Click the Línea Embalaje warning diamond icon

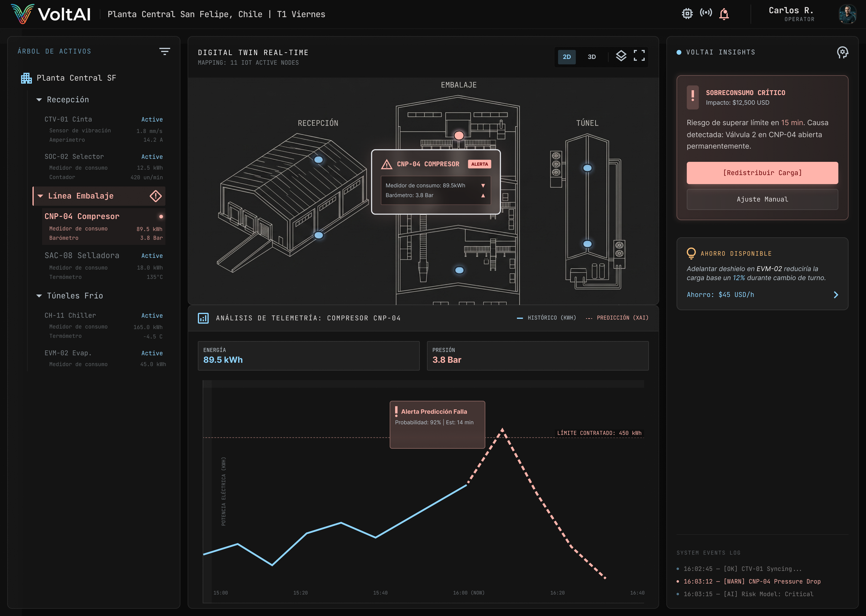pos(155,196)
